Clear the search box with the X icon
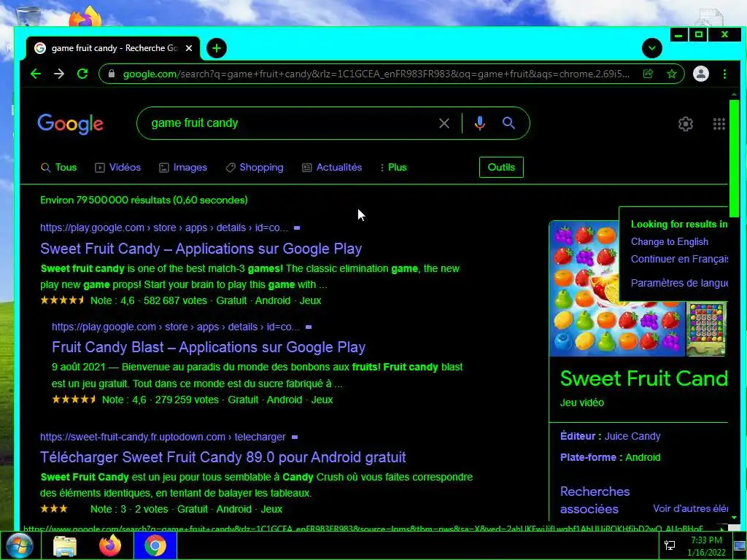 pos(444,123)
